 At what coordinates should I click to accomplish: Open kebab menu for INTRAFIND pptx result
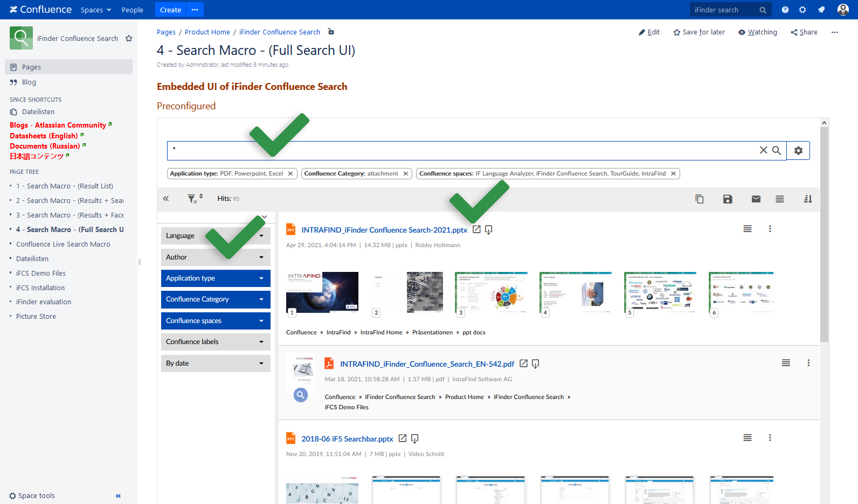[770, 229]
